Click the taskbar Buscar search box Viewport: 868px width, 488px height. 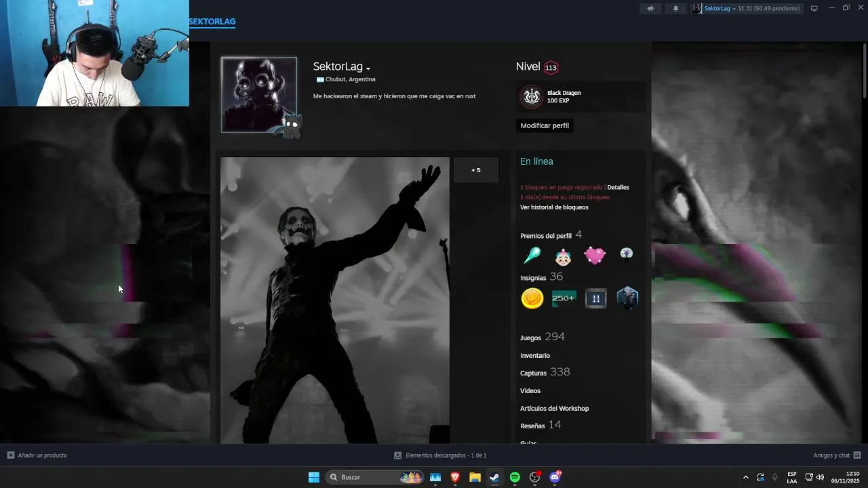[x=375, y=477]
